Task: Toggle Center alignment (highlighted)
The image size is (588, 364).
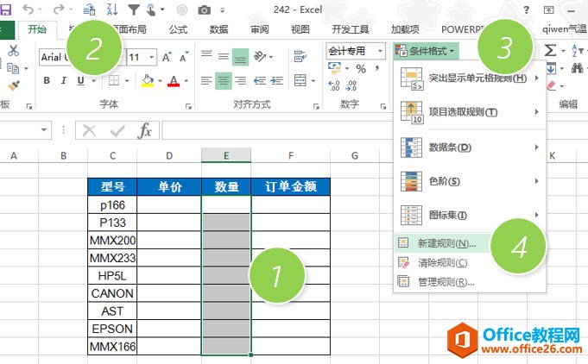Action: [x=224, y=80]
